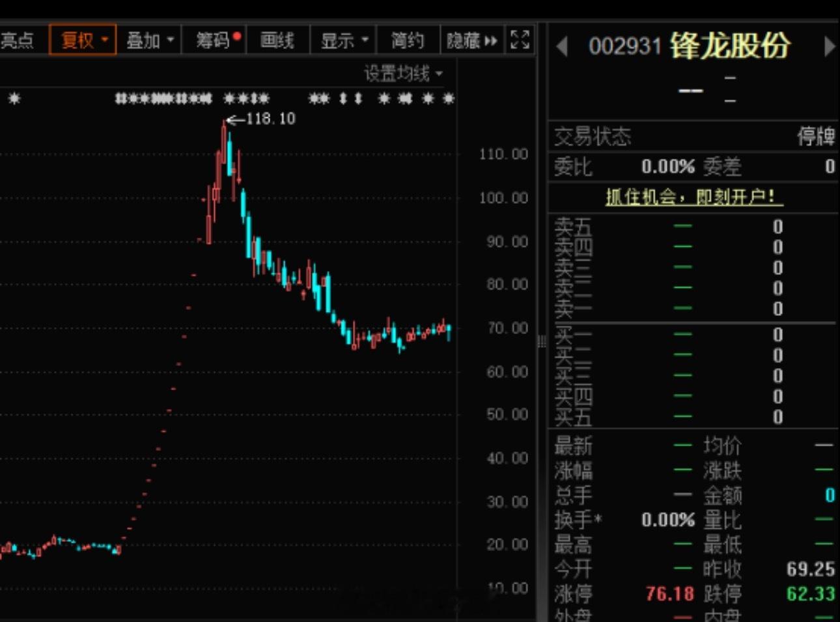The width and height of the screenshot is (840, 622).
Task: Click the panel splitter drag handle
Action: pyautogui.click(x=542, y=342)
